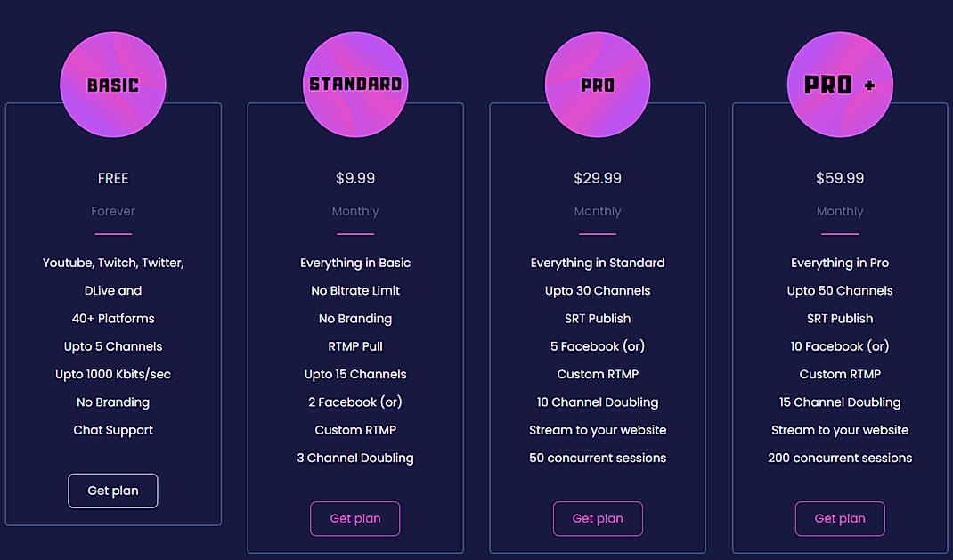Image resolution: width=953 pixels, height=560 pixels.
Task: Click the RTMP Pull feature text
Action: tap(355, 345)
